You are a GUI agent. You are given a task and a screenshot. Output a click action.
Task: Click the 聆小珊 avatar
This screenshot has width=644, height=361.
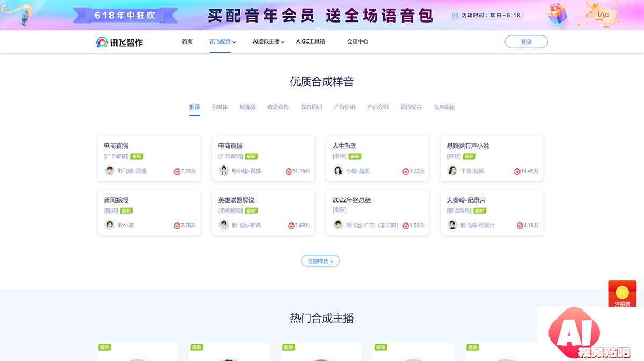pyautogui.click(x=109, y=225)
